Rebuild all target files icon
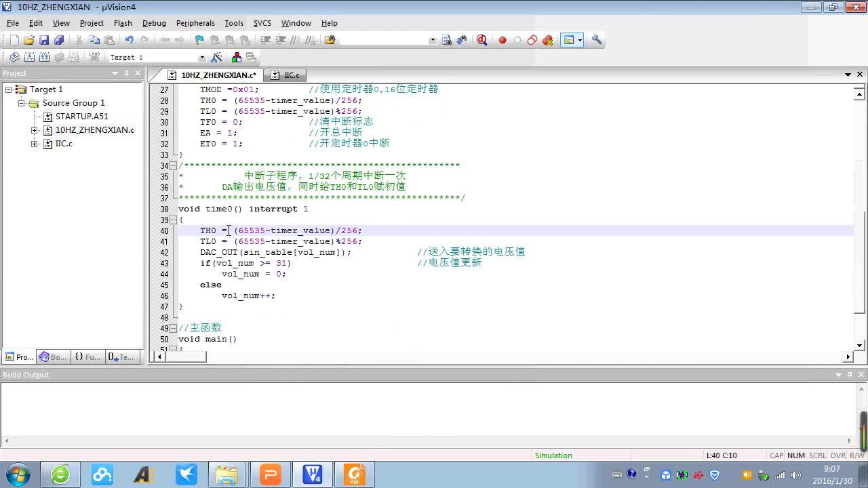Viewport: 868px width, 488px height. point(44,58)
